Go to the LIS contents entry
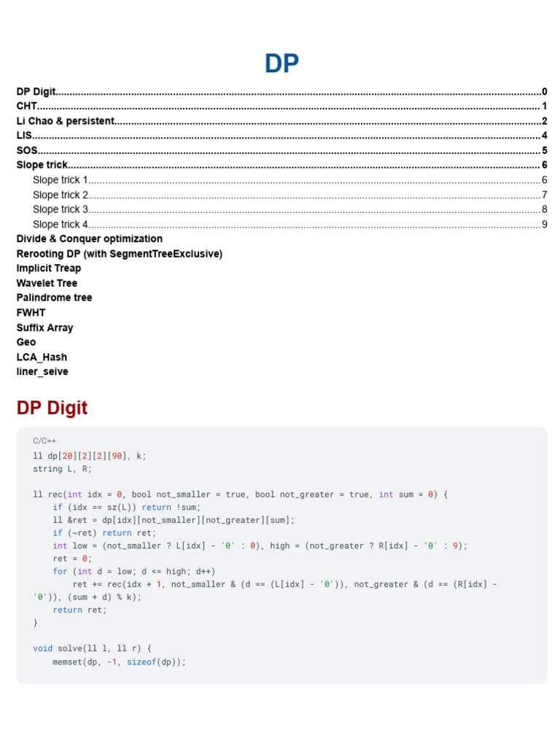Viewport: 560px width, 747px height. point(281,135)
